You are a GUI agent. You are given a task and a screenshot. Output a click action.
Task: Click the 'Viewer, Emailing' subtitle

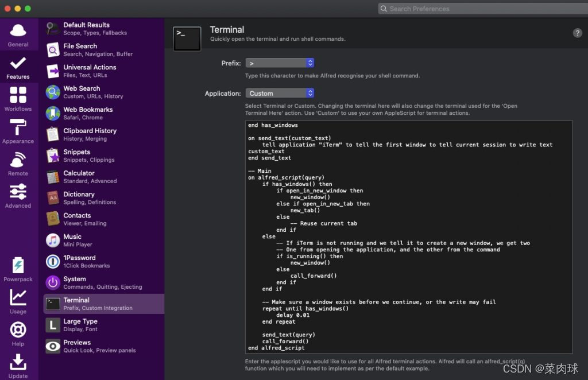pyautogui.click(x=85, y=223)
